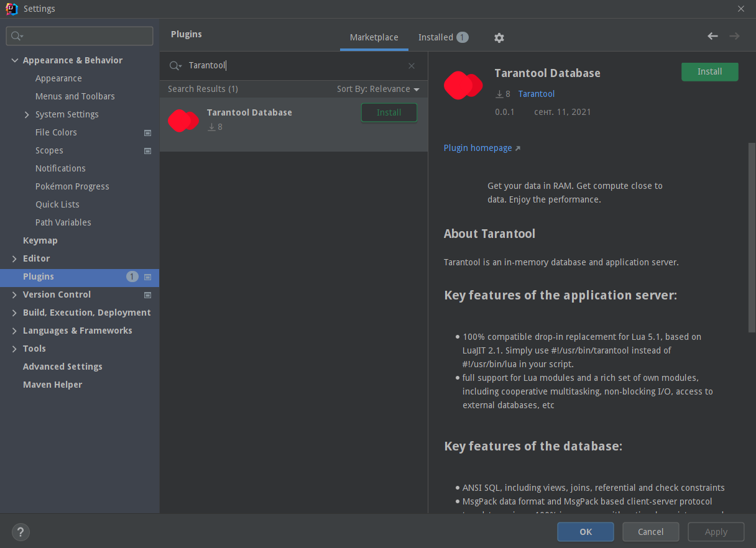This screenshot has height=548, width=756.
Task: Expand Languages & Frameworks section
Action: 14,331
